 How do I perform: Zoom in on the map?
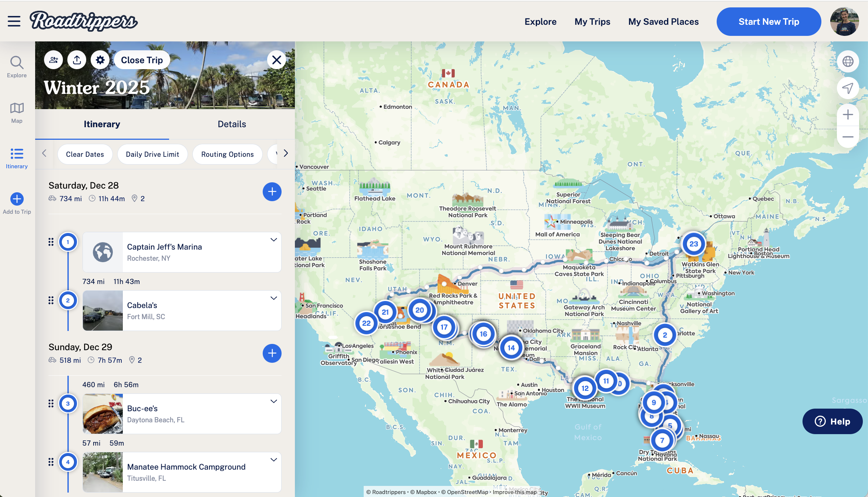coord(848,115)
